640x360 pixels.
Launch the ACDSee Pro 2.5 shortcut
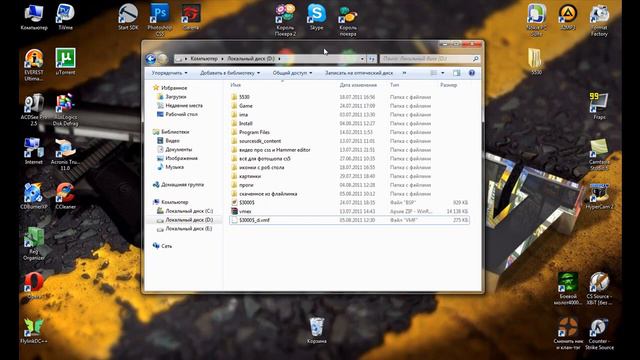pos(33,109)
